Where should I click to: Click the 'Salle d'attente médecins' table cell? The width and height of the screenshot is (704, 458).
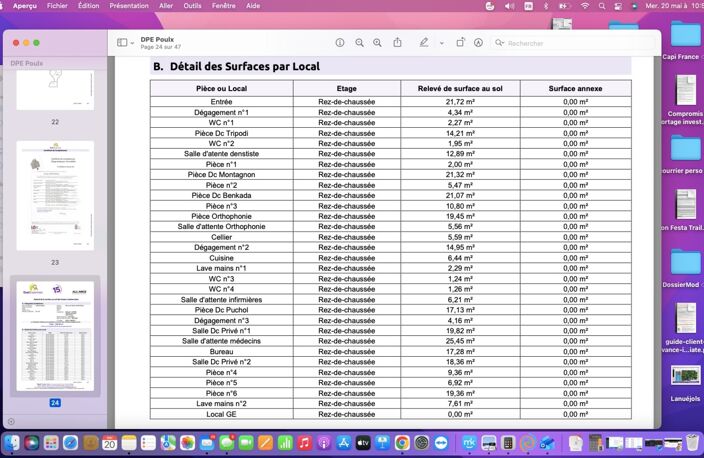coord(221,341)
